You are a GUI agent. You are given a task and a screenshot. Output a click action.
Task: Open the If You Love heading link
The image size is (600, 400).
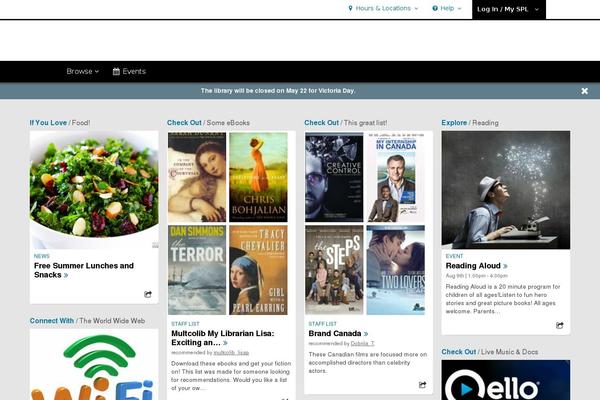pyautogui.click(x=48, y=123)
